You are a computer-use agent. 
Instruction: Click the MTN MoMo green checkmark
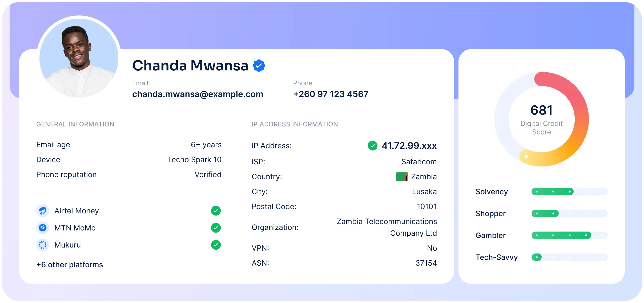[216, 228]
